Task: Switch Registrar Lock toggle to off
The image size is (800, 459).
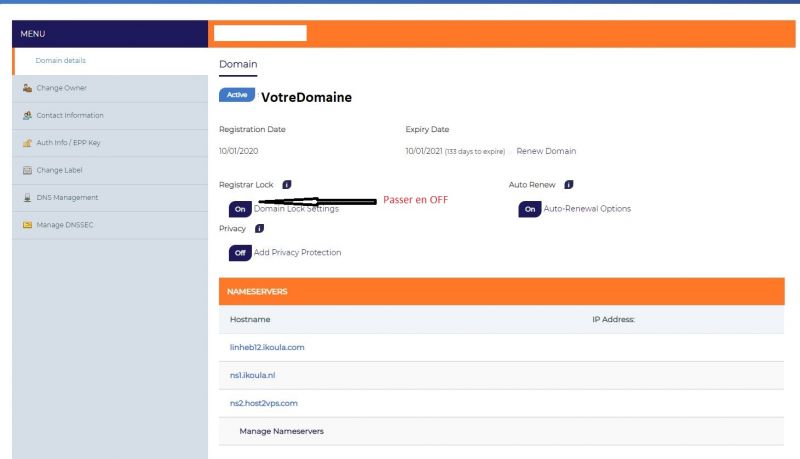Action: coord(240,209)
